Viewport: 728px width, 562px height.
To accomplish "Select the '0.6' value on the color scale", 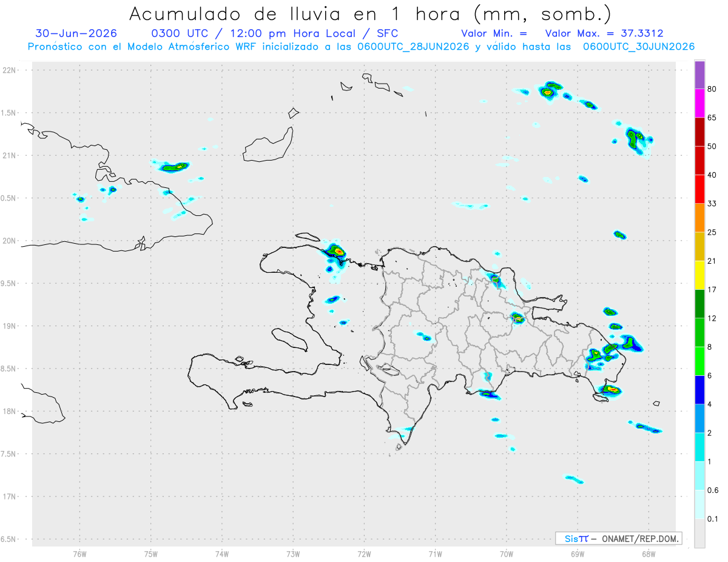I will [x=713, y=490].
